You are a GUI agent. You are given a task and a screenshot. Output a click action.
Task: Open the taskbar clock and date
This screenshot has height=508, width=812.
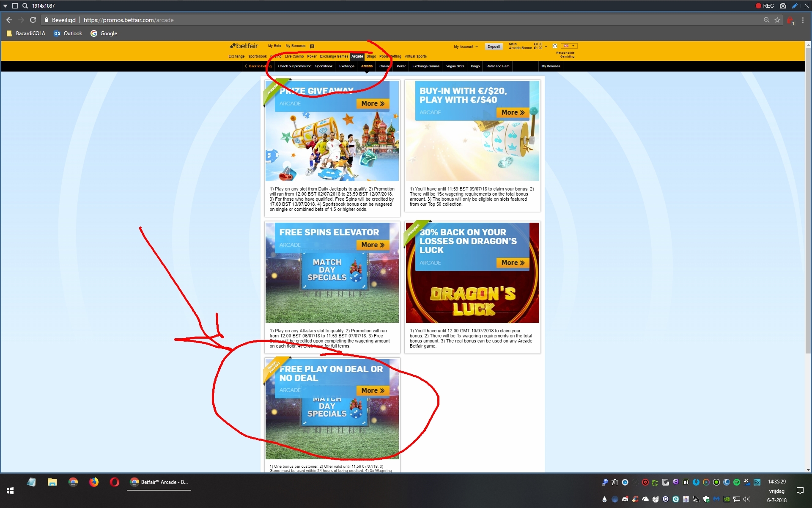coord(777,491)
